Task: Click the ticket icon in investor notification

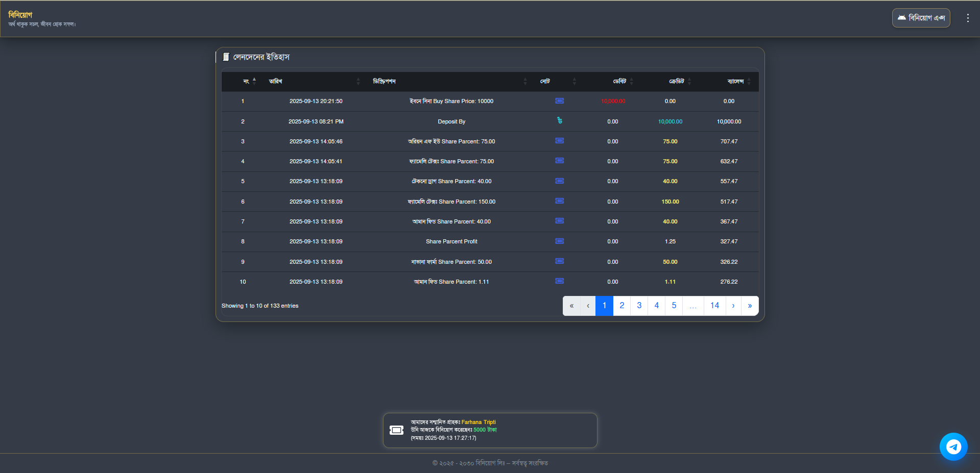Action: [396, 430]
